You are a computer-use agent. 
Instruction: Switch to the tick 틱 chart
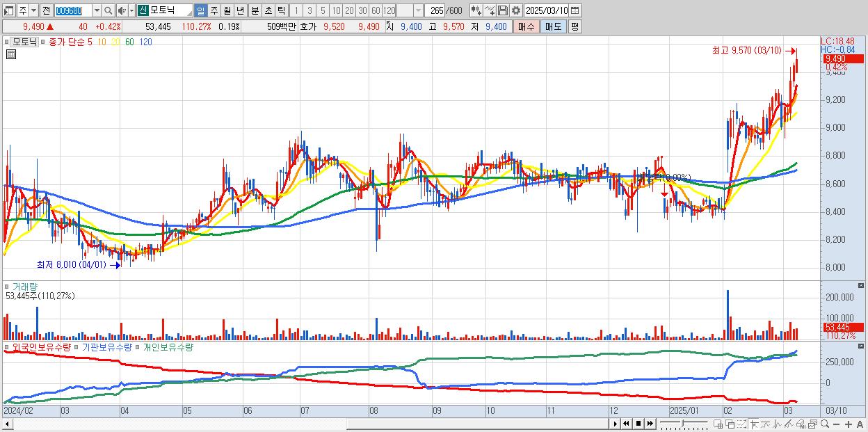pyautogui.click(x=281, y=10)
